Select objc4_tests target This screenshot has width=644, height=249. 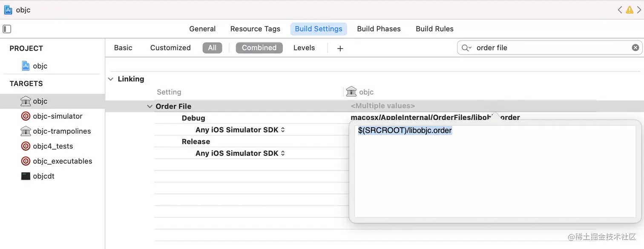[x=52, y=146]
